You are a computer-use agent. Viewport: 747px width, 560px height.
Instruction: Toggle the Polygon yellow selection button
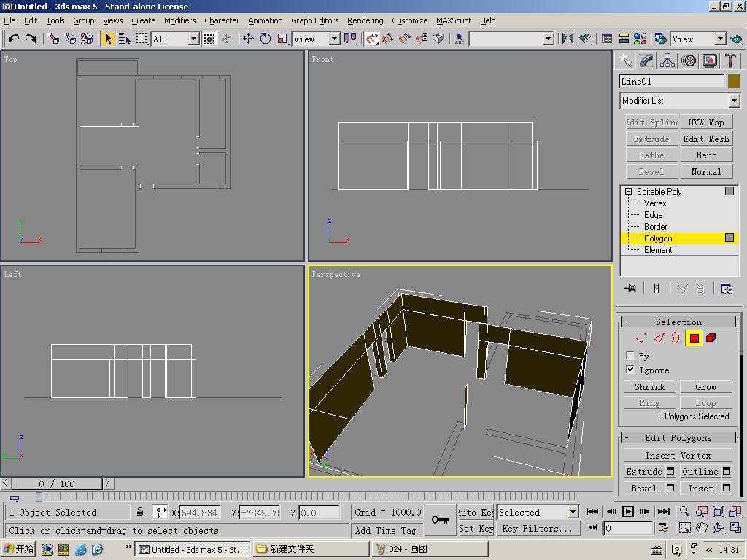point(694,338)
